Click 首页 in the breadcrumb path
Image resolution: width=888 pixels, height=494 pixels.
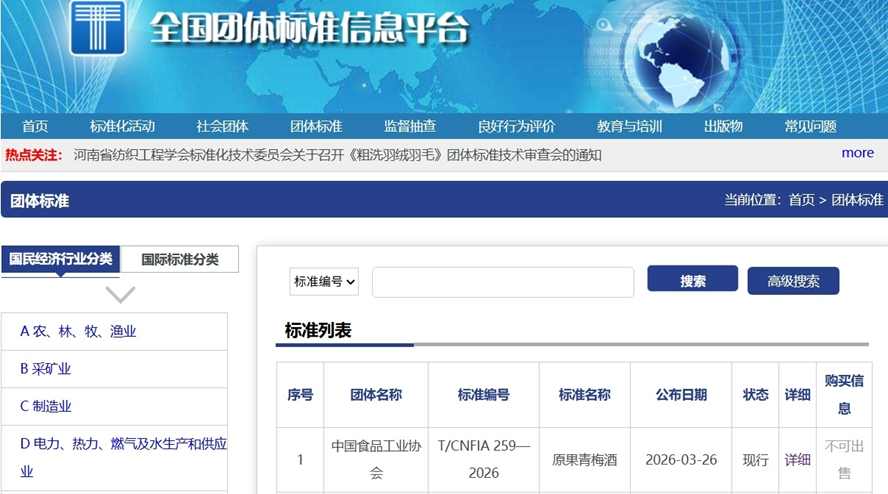pos(801,200)
